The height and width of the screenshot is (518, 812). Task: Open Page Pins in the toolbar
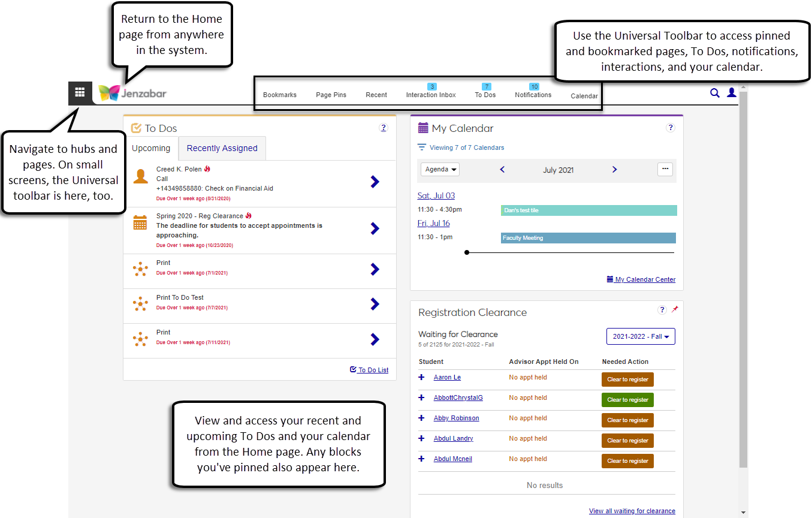point(331,95)
